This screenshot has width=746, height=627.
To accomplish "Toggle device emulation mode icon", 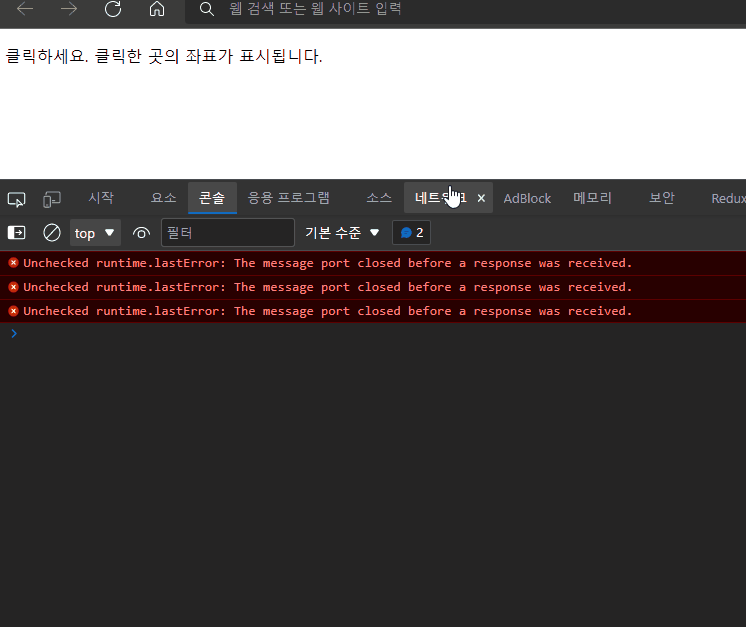I will tap(52, 199).
